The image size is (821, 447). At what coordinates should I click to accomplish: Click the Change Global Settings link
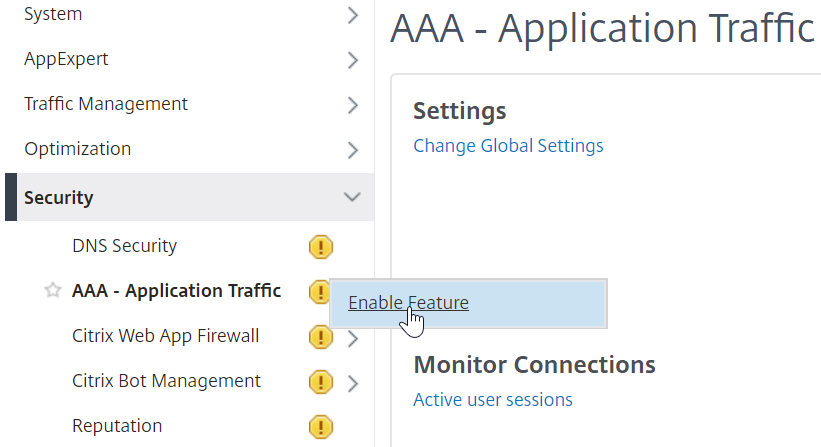[x=508, y=146]
